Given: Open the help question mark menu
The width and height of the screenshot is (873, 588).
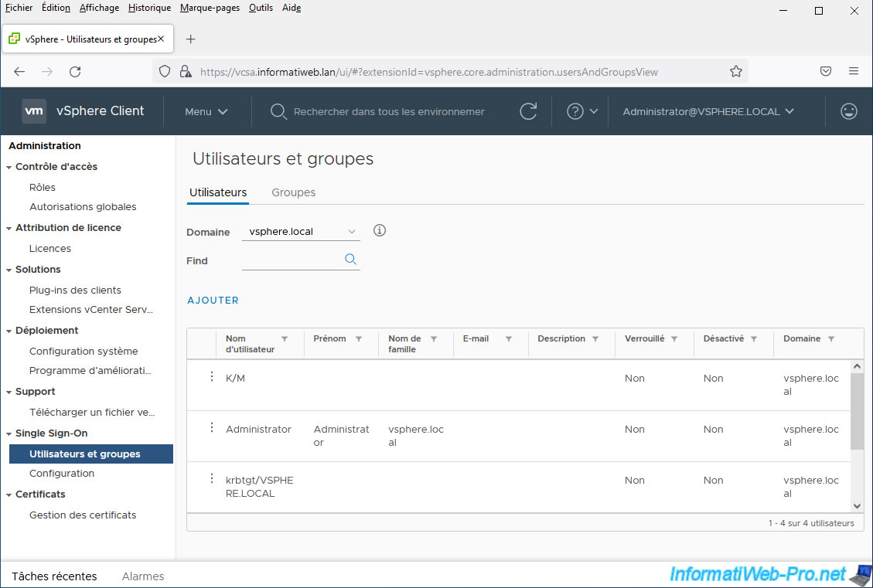Looking at the screenshot, I should coord(581,111).
